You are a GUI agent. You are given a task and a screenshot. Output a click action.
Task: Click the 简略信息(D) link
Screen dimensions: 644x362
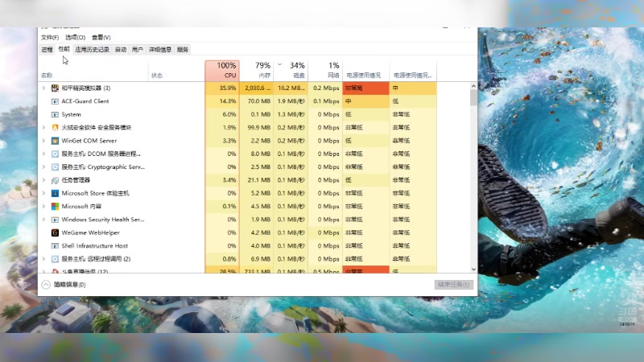pos(69,285)
